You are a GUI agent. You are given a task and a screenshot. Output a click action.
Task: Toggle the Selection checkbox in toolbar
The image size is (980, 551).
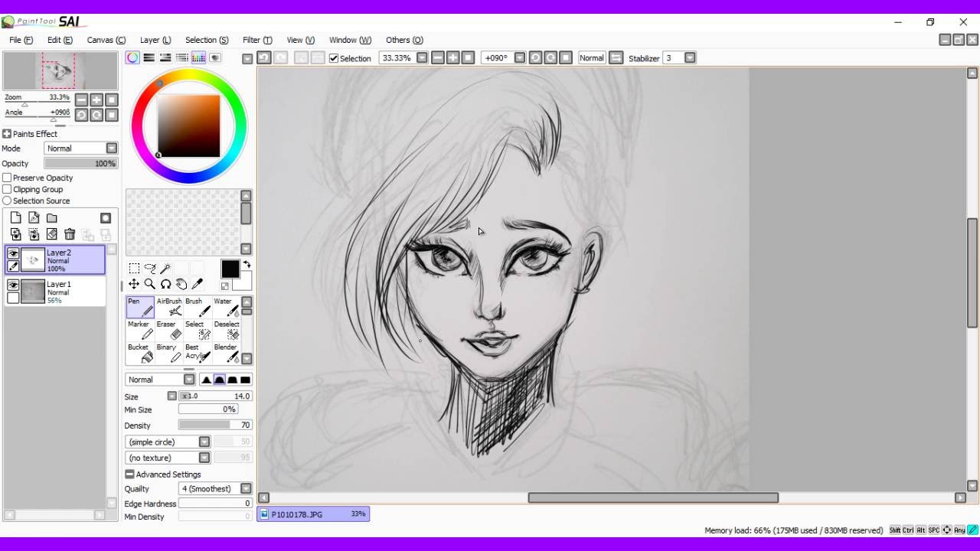point(334,58)
